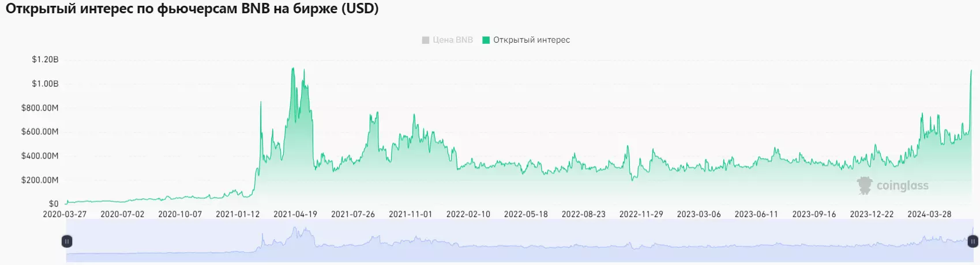Click the 2022-02-10 date label

[x=468, y=214]
